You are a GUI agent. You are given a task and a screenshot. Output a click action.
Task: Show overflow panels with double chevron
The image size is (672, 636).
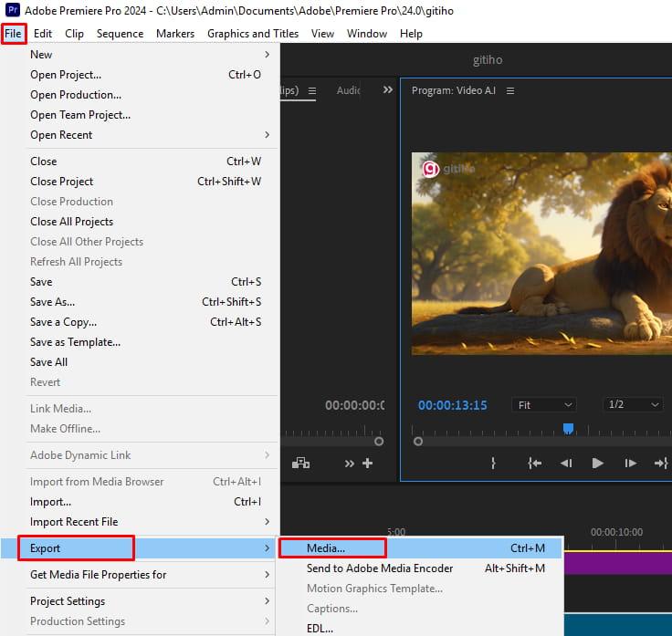click(x=387, y=89)
